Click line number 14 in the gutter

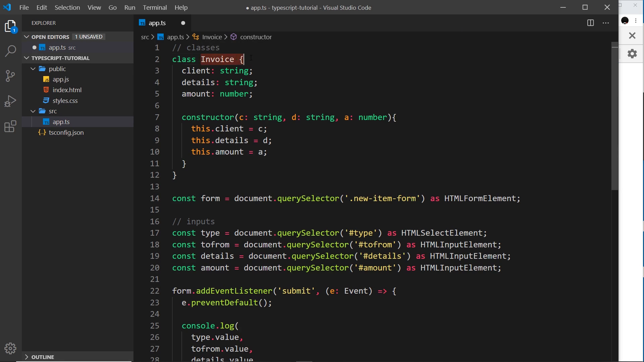pyautogui.click(x=155, y=198)
